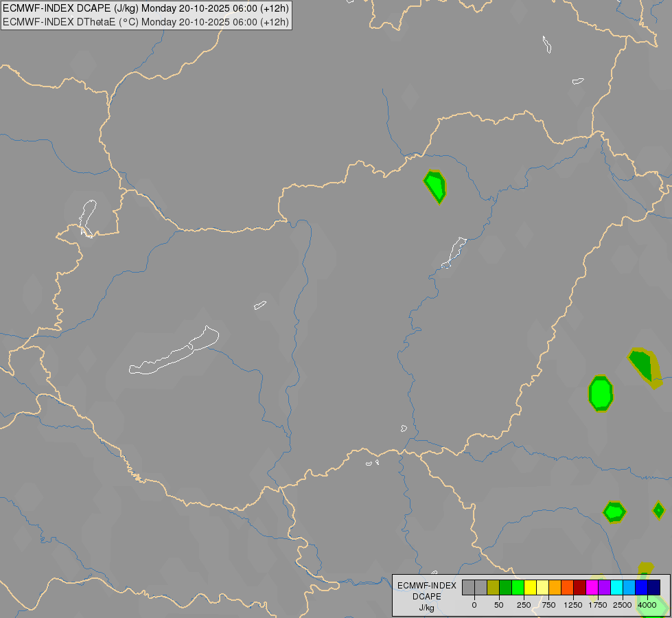
Task: Click the large elongated lake outline (Balaton)
Action: click(x=174, y=350)
